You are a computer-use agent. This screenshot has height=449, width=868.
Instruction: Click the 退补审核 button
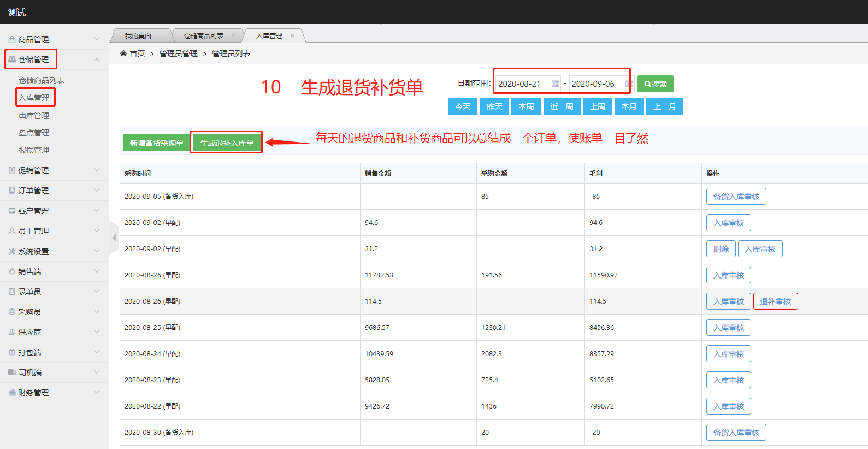(x=775, y=302)
